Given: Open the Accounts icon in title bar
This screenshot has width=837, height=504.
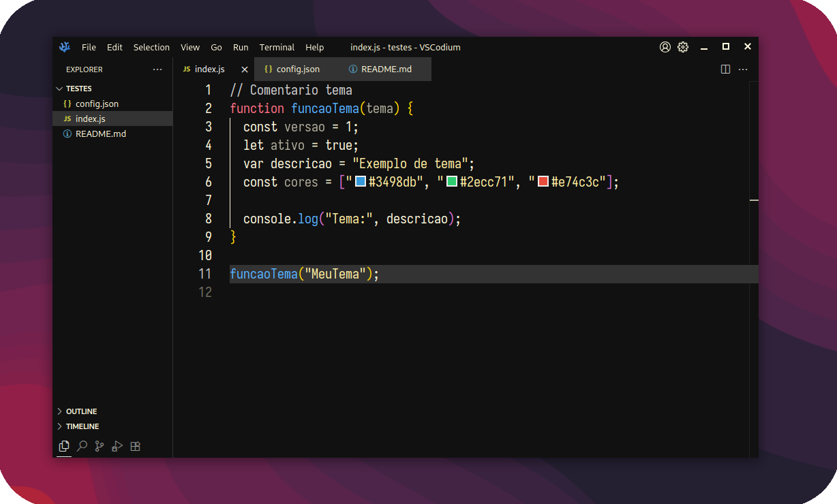Looking at the screenshot, I should pyautogui.click(x=665, y=47).
